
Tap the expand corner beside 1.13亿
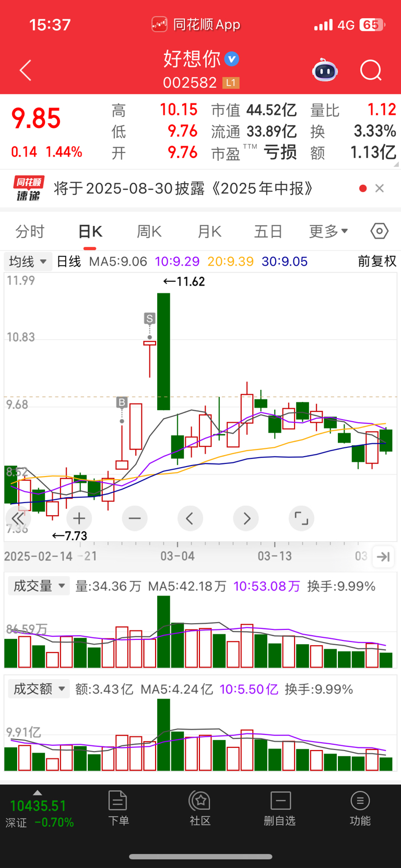396,164
